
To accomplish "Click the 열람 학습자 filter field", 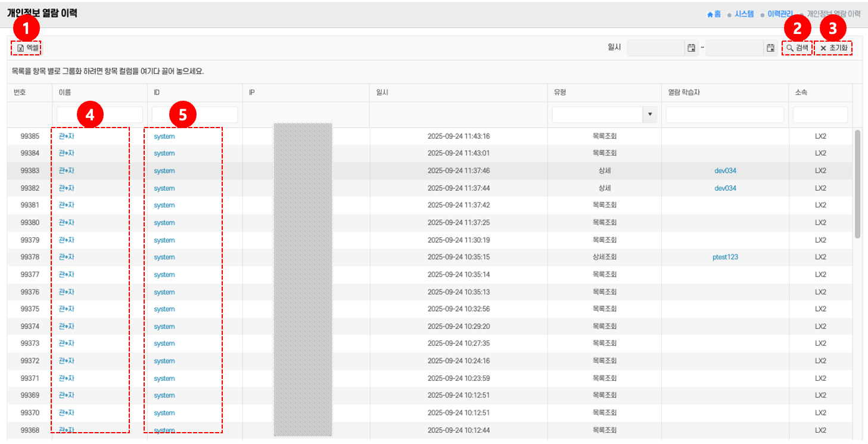I will click(x=724, y=114).
